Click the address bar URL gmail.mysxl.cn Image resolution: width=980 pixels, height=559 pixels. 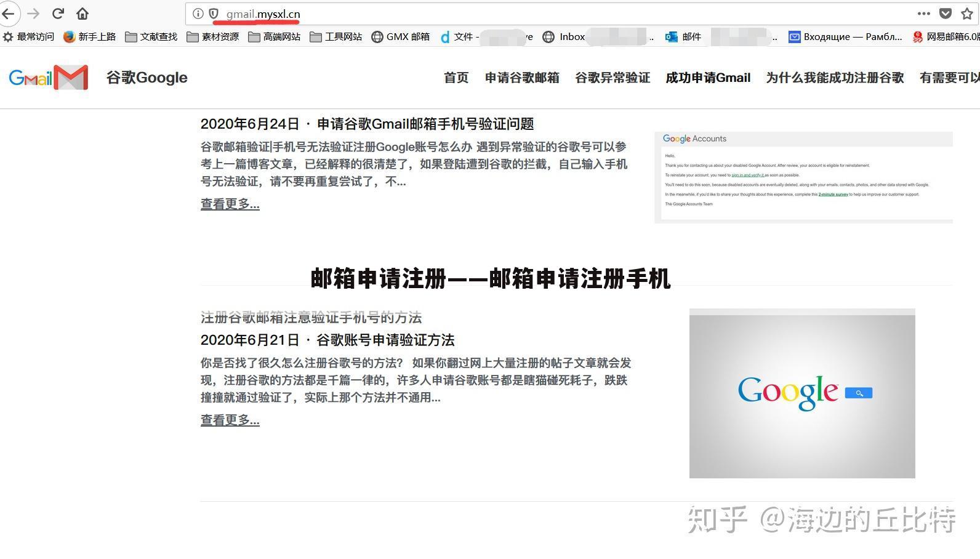(263, 14)
